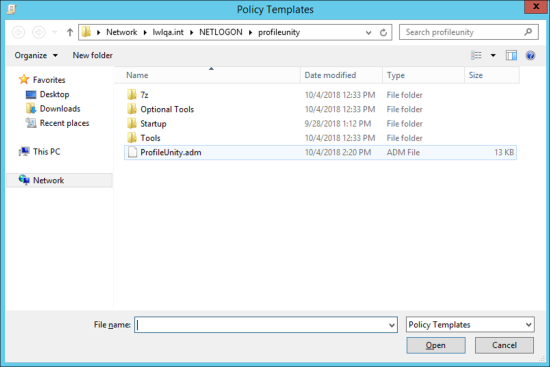Click the Up one level arrow
The width and height of the screenshot is (550, 367).
(70, 32)
